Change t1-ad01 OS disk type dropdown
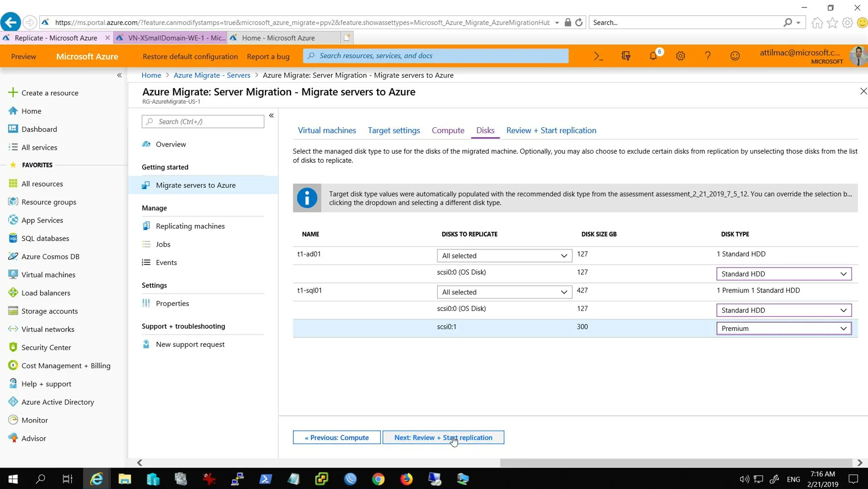The image size is (868, 489). pos(784,274)
